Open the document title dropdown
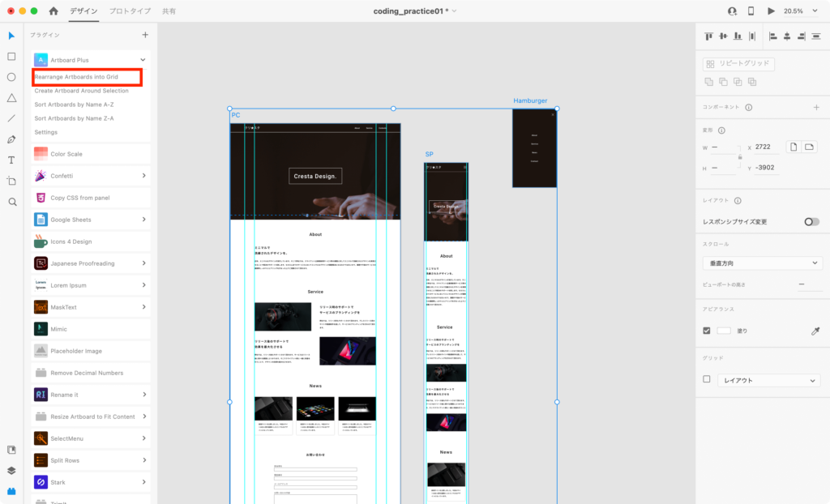Screen dimensions: 830x504 [454, 11]
